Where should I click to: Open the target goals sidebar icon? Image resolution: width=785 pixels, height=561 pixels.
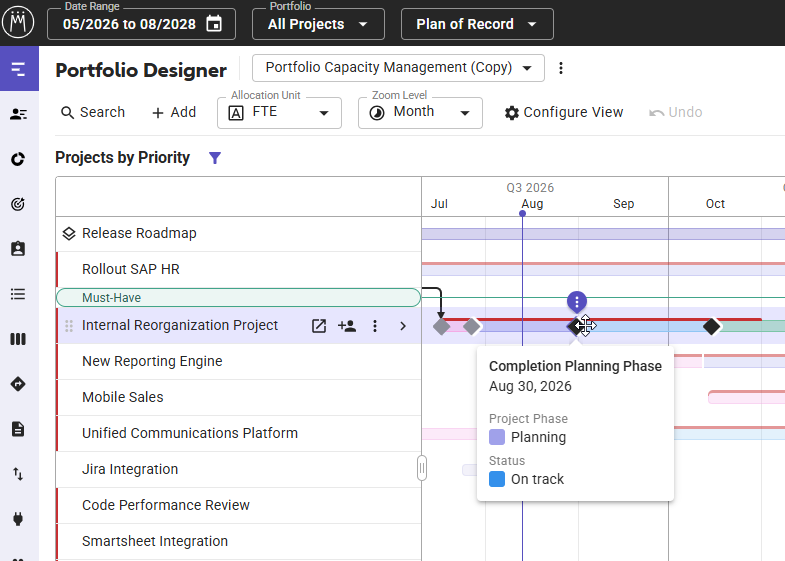18,204
